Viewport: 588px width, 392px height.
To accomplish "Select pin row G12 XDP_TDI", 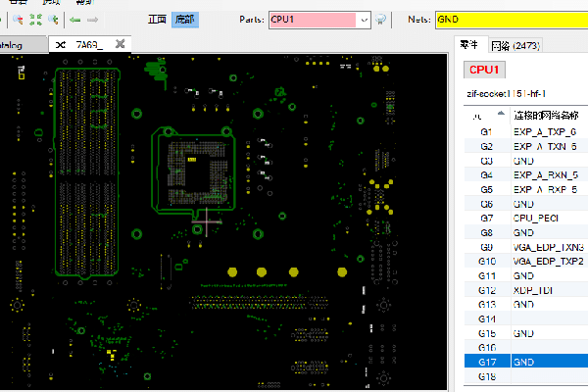I will (525, 290).
